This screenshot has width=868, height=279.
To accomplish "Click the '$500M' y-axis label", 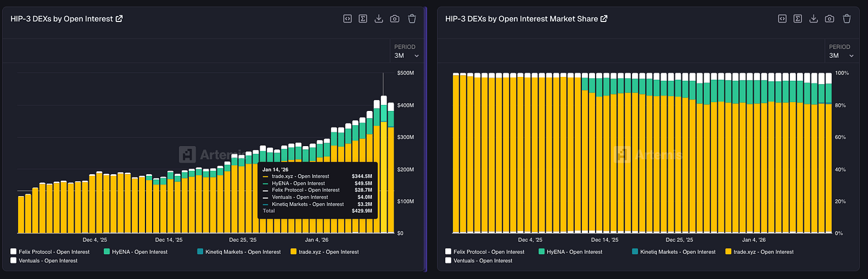I will click(405, 73).
